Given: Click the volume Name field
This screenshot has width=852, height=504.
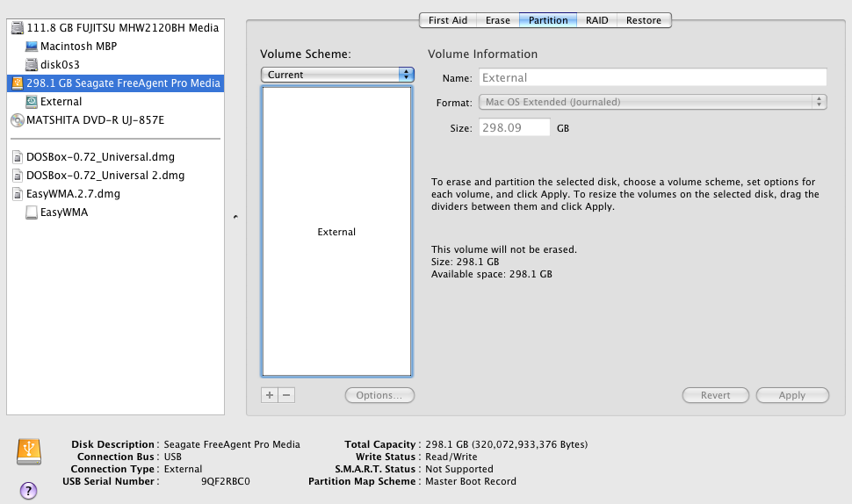Looking at the screenshot, I should (x=653, y=77).
